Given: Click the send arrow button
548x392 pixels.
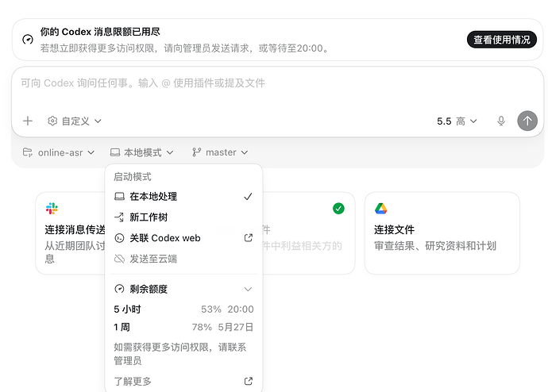Looking at the screenshot, I should (x=527, y=121).
